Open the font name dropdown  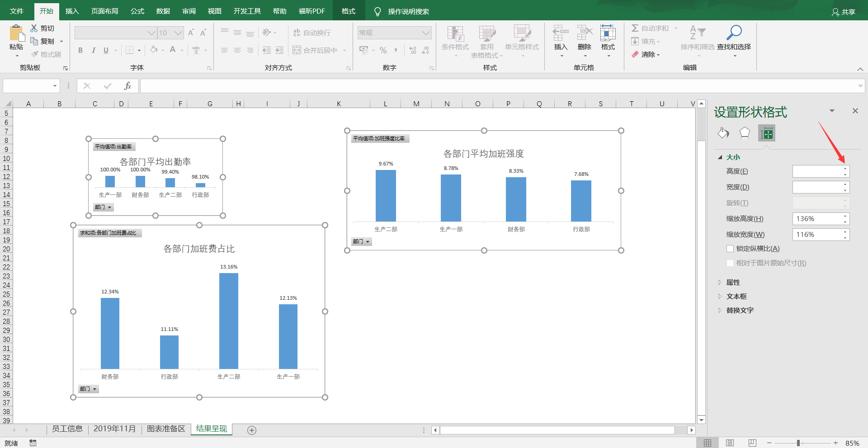click(x=151, y=33)
